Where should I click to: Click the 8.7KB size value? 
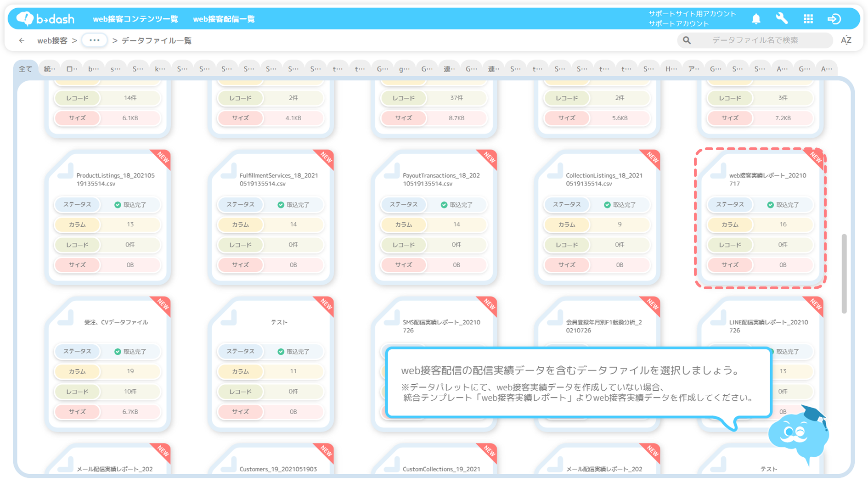click(457, 118)
